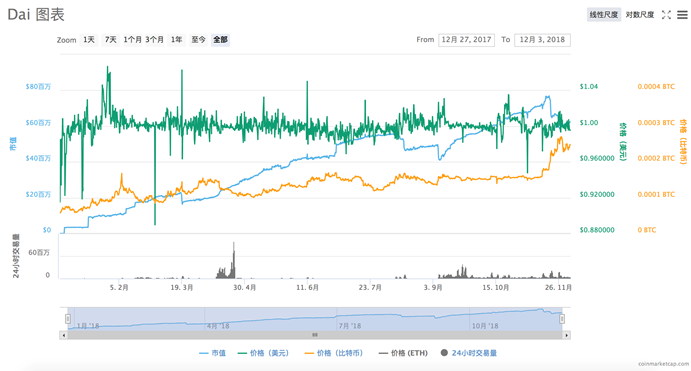Toggle 市值 market cap series in legend
691x371 pixels.
(212, 353)
